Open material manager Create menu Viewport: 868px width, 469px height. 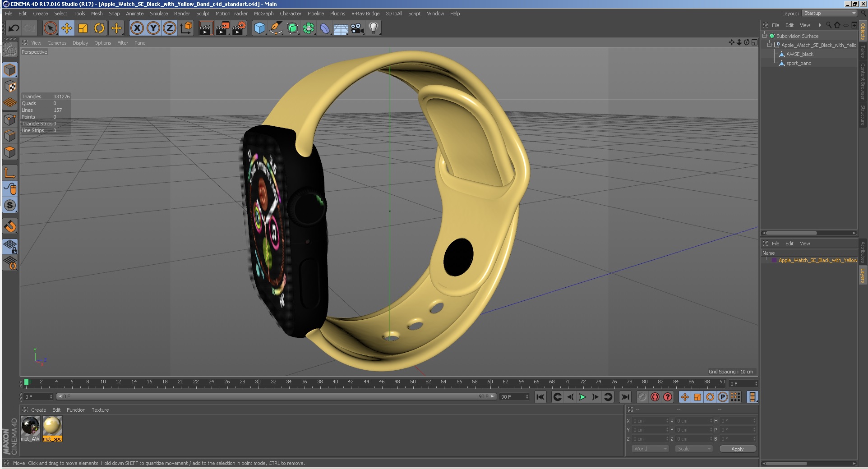point(38,410)
